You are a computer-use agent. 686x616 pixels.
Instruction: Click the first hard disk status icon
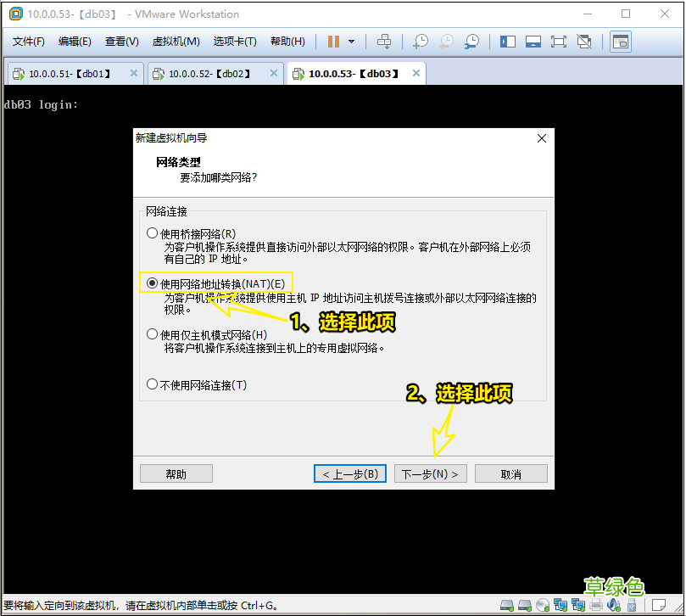pyautogui.click(x=507, y=605)
